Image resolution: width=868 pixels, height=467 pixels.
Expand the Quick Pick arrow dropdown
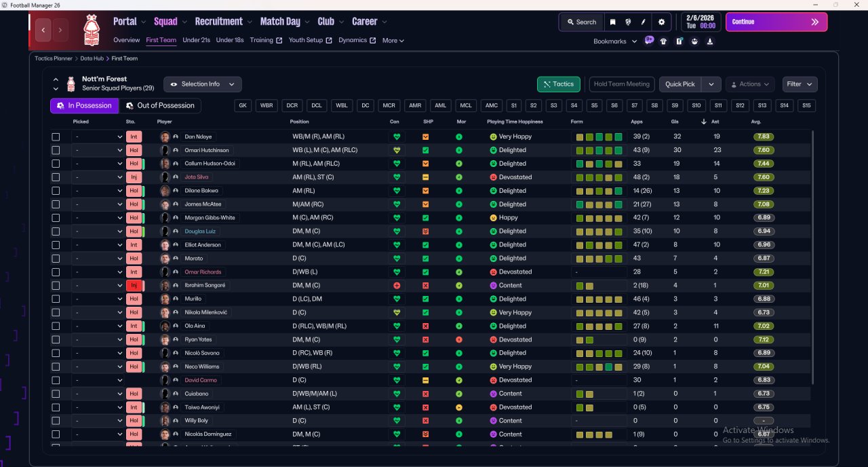pos(711,84)
